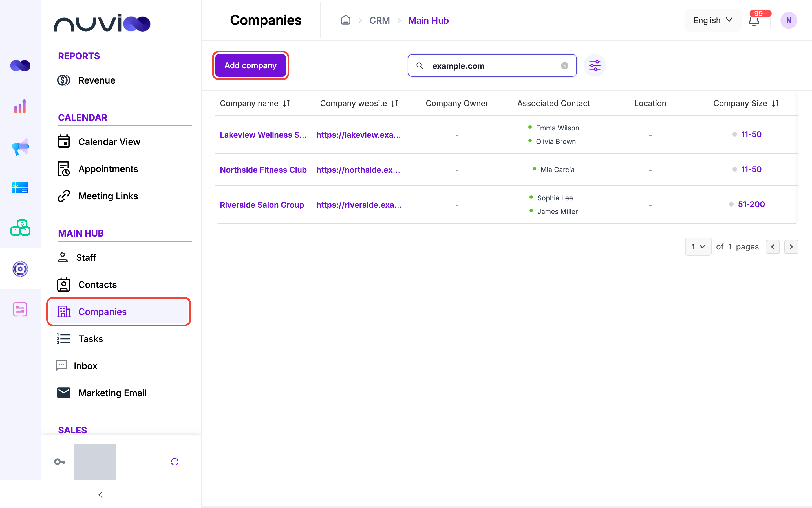This screenshot has width=812, height=508.
Task: Click the key icon in sidebar footer
Action: 60,462
